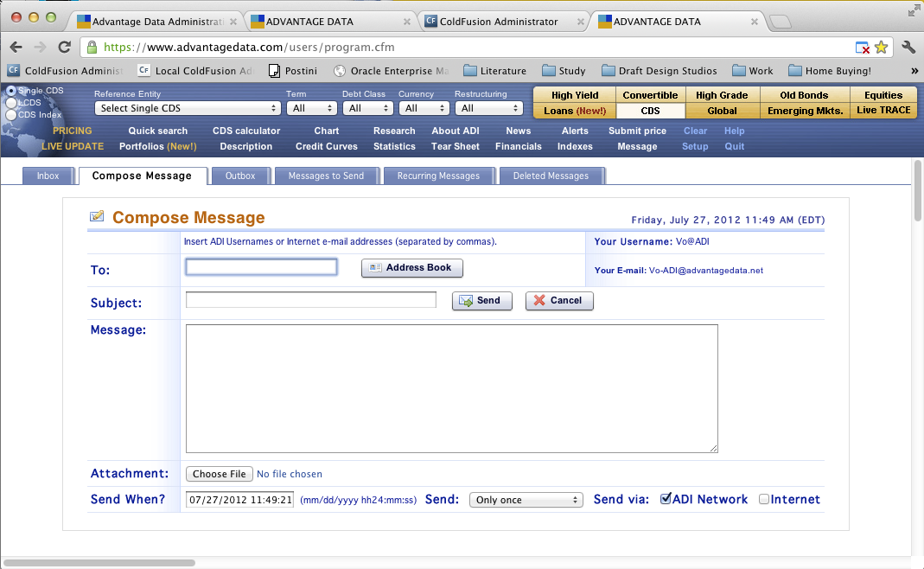Viewport: 924px width, 569px height.
Task: Switch to the Outbox tab
Action: 240,176
